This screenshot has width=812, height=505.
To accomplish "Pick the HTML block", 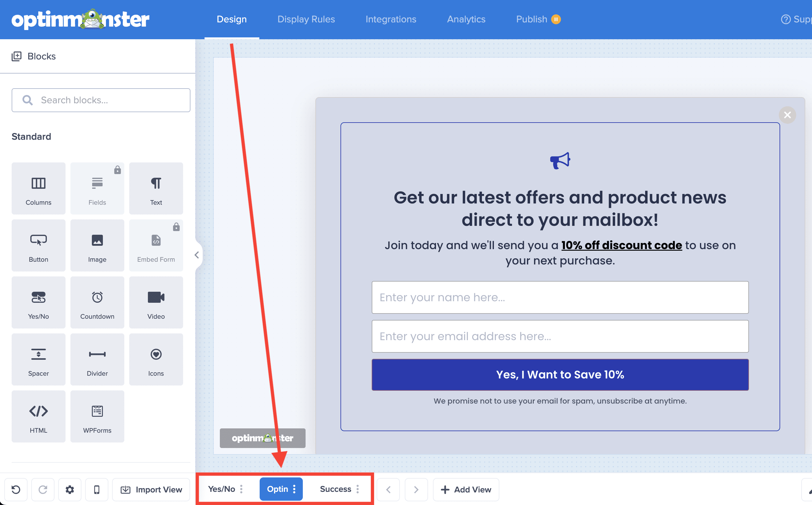I will click(38, 416).
